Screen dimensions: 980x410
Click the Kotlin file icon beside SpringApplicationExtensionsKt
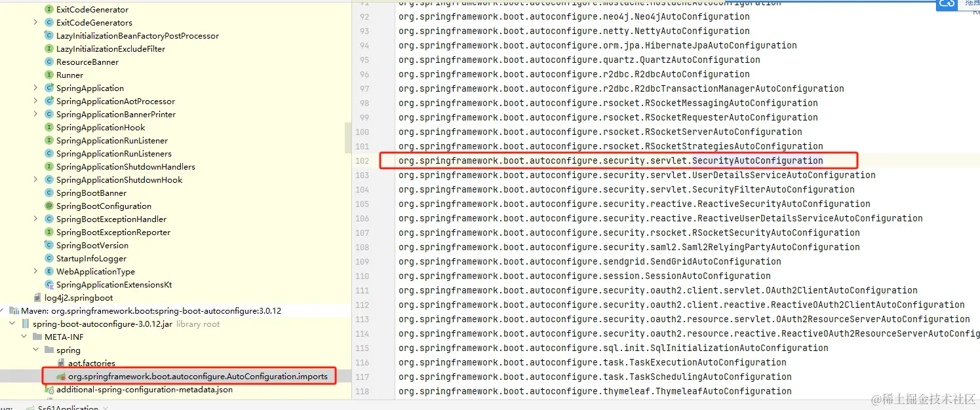click(49, 285)
